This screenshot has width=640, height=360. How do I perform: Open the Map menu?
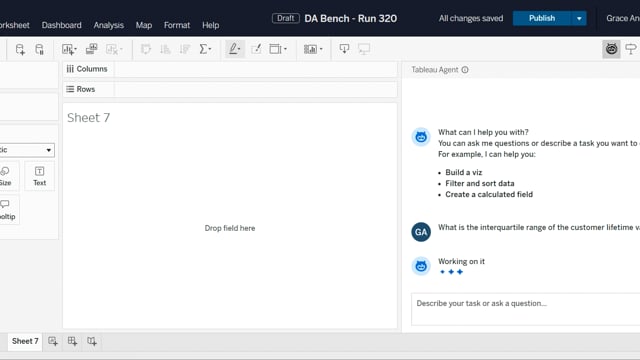coord(144,25)
